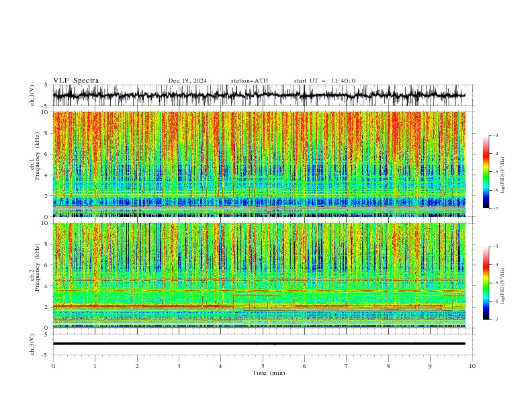This screenshot has height=411, width=532.
Task: Click time axis tick label "3"
Action: 179,366
